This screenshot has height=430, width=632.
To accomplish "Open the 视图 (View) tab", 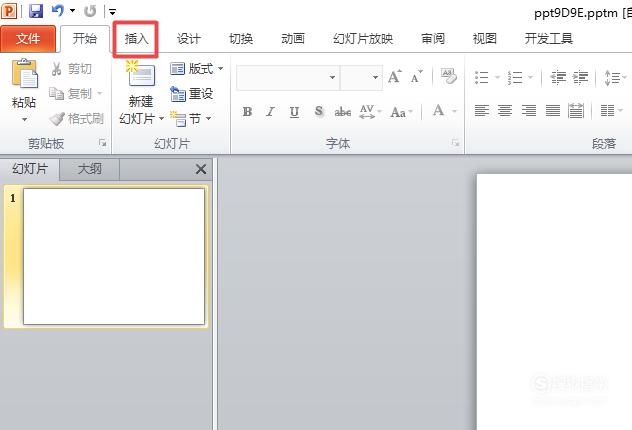I will tap(484, 39).
